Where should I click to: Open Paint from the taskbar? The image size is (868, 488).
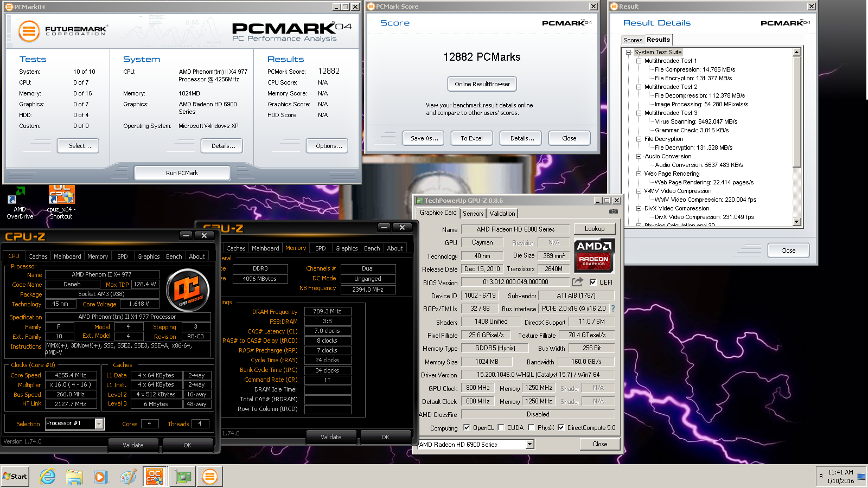point(127,477)
